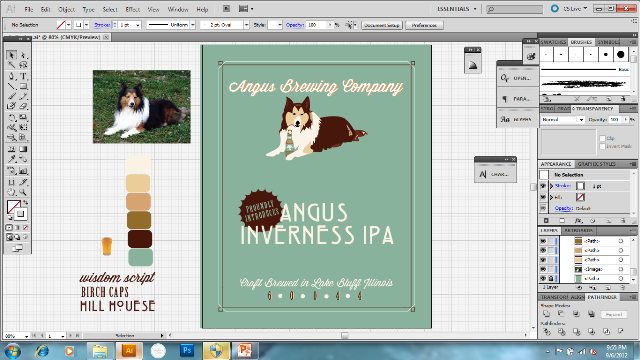Click the Expand button in Pathfinder
The width and height of the screenshot is (640, 360).
coord(613,314)
